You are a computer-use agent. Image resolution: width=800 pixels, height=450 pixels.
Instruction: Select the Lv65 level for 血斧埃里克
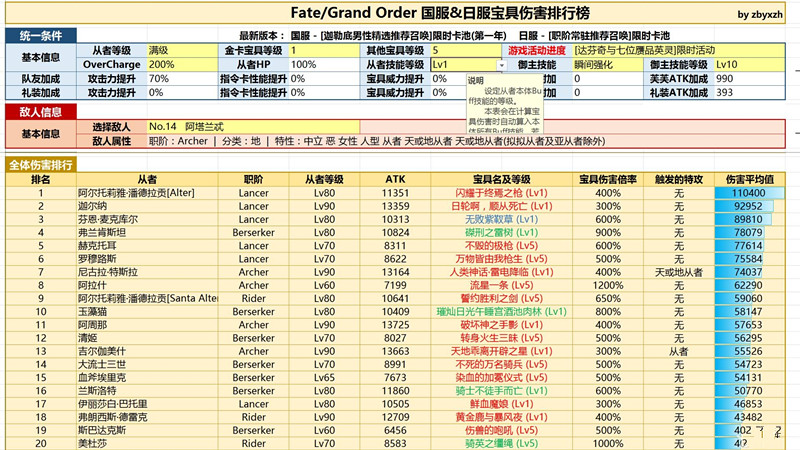coord(324,378)
